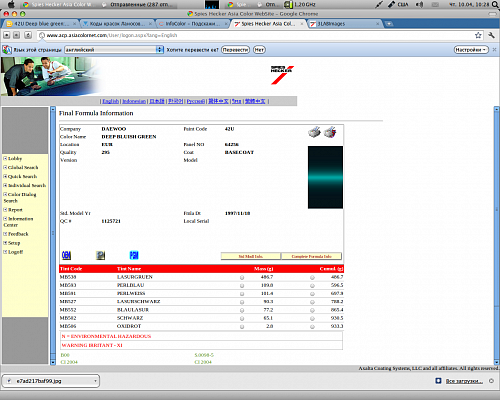Open the Apple menu
The image size is (500, 400).
coord(11,4)
